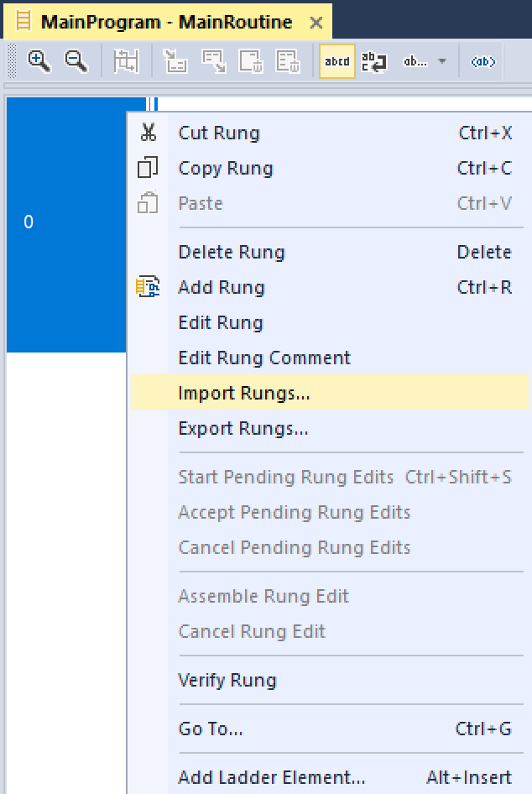Choose Import Rungs... from the menu

click(x=244, y=393)
